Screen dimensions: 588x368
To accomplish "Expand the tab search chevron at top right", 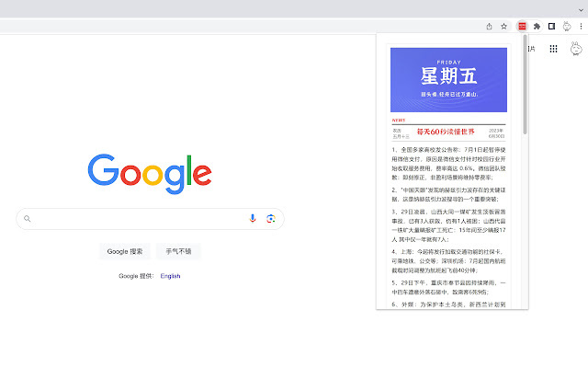I will click(581, 10).
